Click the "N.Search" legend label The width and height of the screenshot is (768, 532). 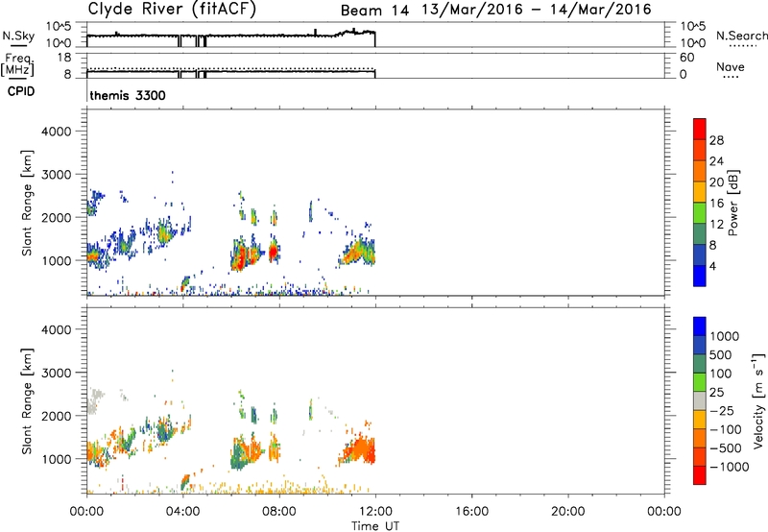(x=742, y=36)
